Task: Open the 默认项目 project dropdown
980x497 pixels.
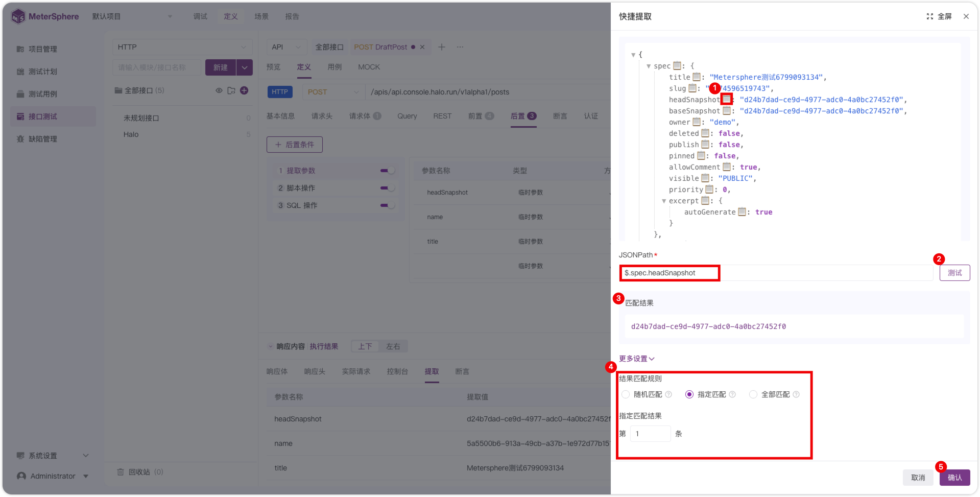Action: 132,16
